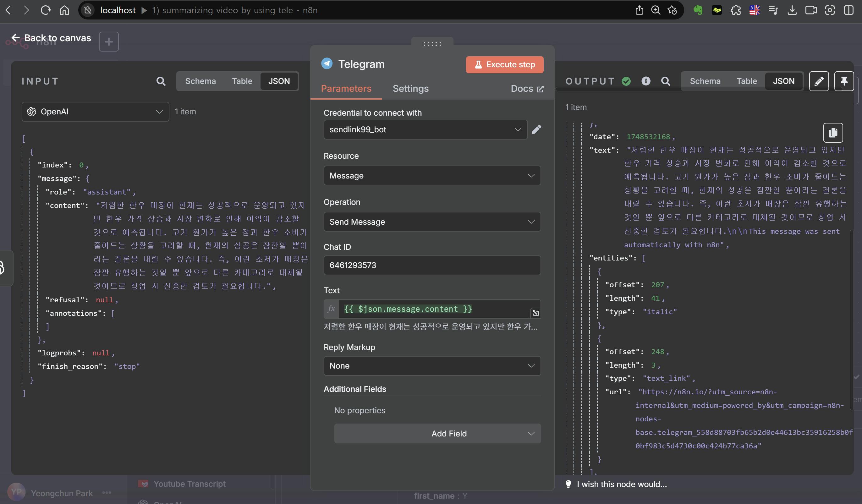
Task: Expand the Text expression editor icon
Action: point(535,313)
